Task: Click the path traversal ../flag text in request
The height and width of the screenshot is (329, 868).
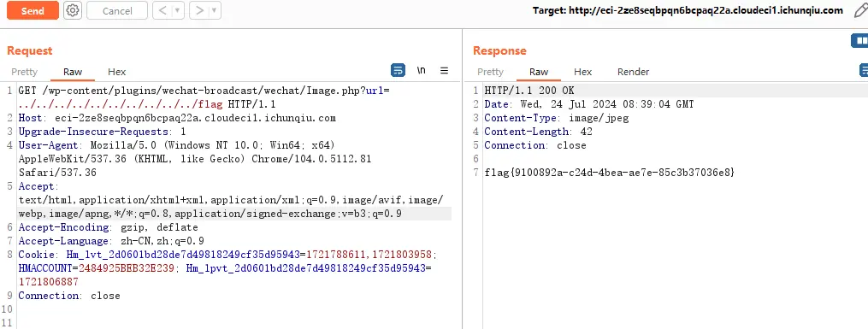Action: click(x=121, y=104)
